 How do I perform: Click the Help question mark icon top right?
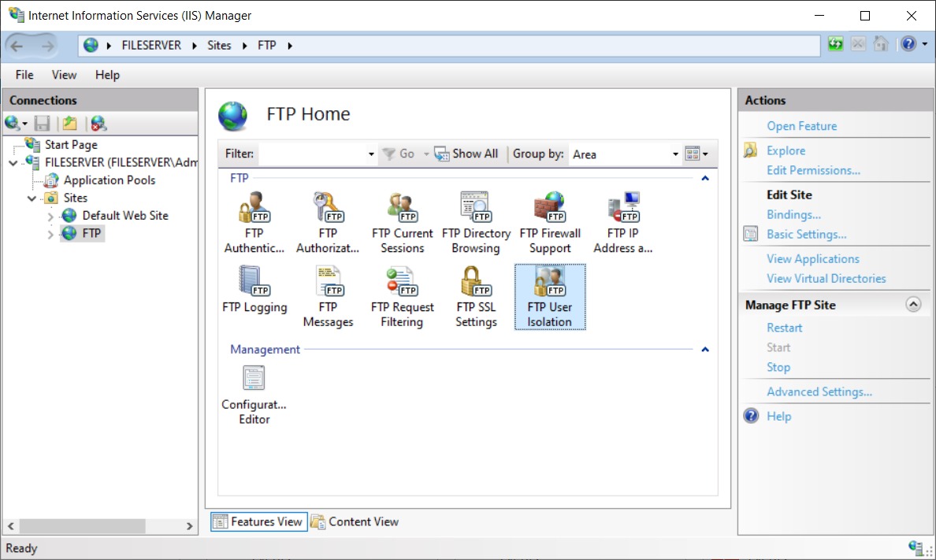tap(908, 43)
